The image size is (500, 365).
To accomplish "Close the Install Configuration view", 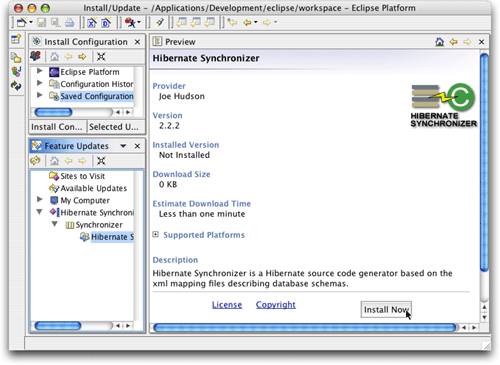I will click(137, 42).
